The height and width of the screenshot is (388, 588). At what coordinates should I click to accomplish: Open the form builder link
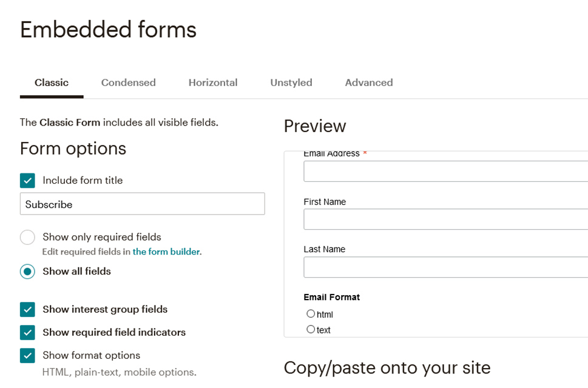pos(167,251)
